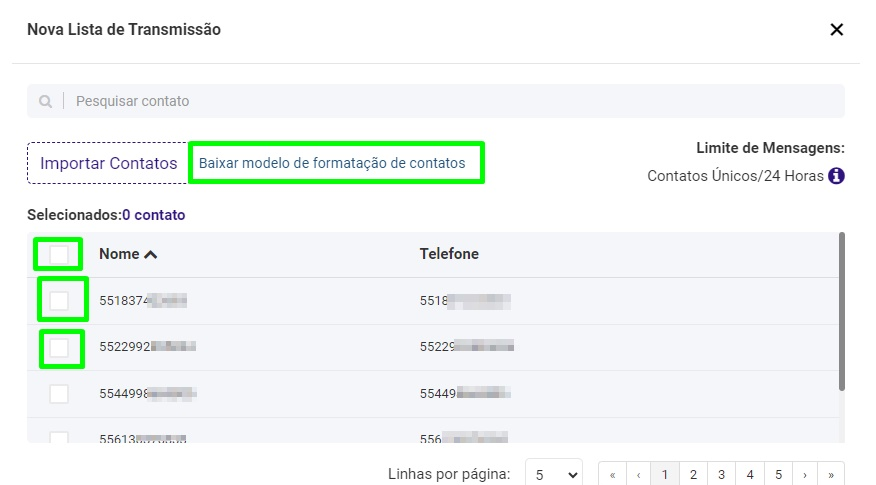Viewport: 876px width, 485px height.
Task: Select the checkbox for contact 5544998
Action: pyautogui.click(x=59, y=394)
